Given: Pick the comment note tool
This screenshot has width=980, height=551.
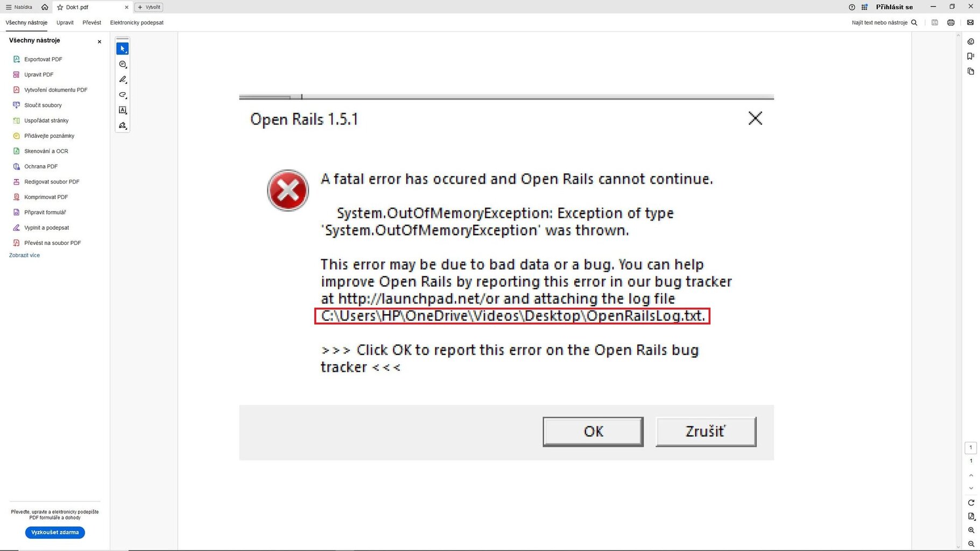Looking at the screenshot, I should (x=123, y=65).
